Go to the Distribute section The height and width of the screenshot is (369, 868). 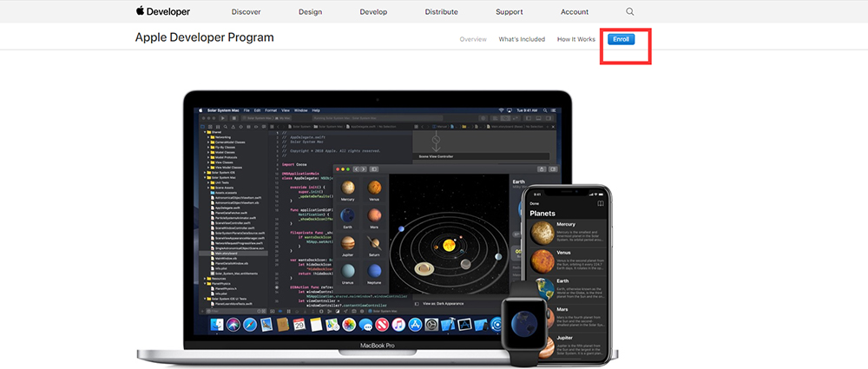441,12
